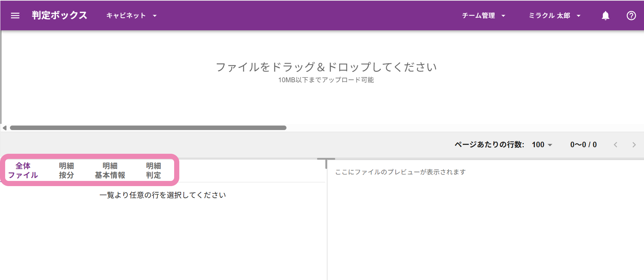Click the scrollbar's left arrow
644x280 pixels.
pos(4,128)
